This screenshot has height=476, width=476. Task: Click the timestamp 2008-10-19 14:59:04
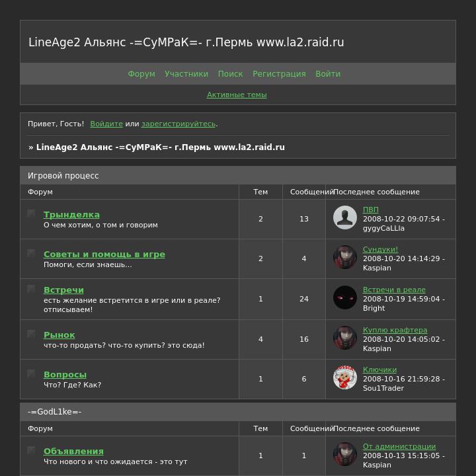[401, 299]
